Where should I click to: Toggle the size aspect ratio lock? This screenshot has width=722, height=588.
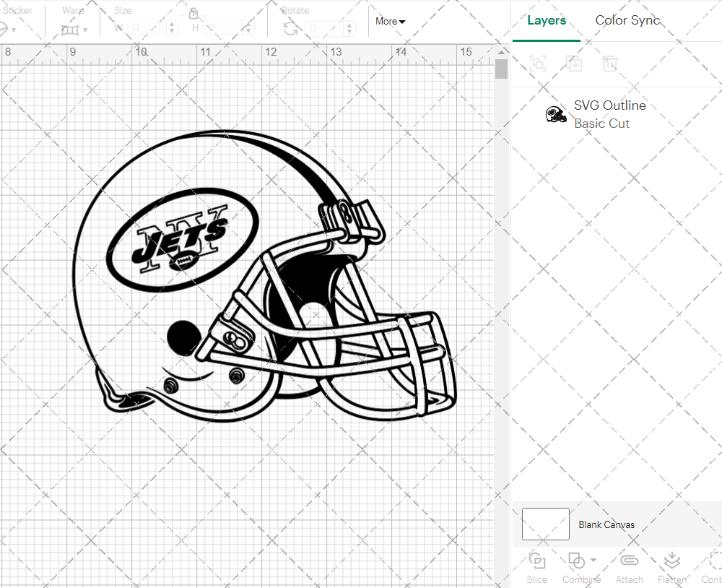tap(193, 13)
